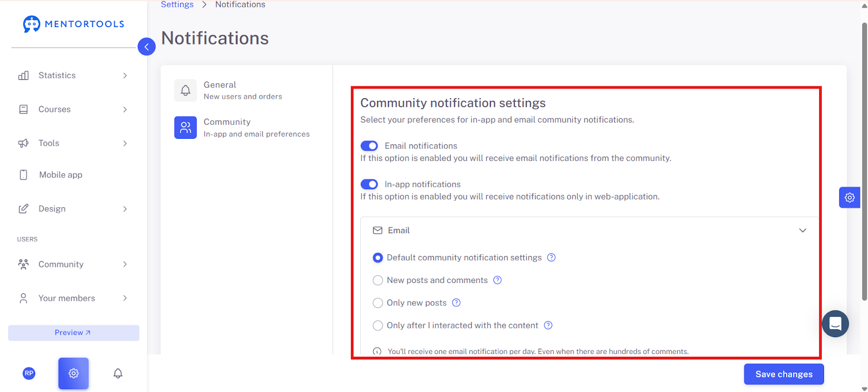The height and width of the screenshot is (392, 868).
Task: Expand the Courses sidebar menu
Action: pyautogui.click(x=73, y=110)
